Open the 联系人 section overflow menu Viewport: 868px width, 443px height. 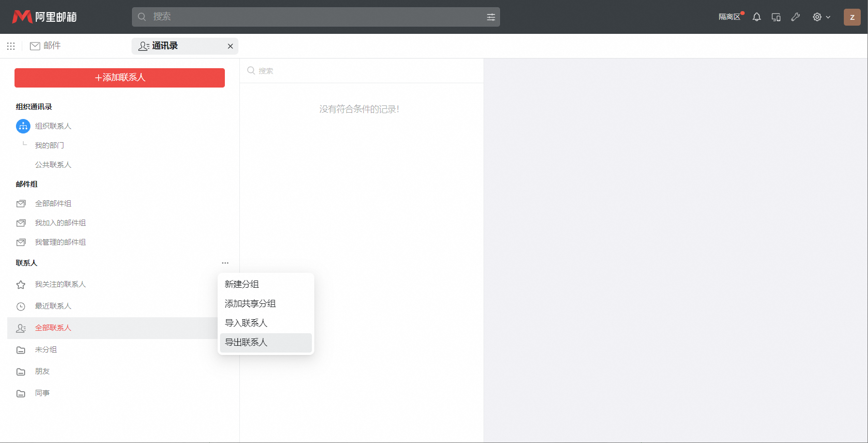pos(224,263)
